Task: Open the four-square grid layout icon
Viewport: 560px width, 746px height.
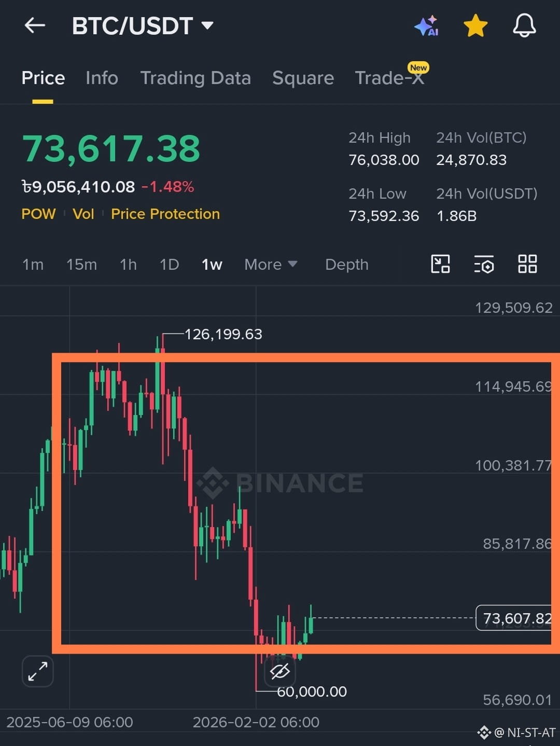Action: pos(527,264)
